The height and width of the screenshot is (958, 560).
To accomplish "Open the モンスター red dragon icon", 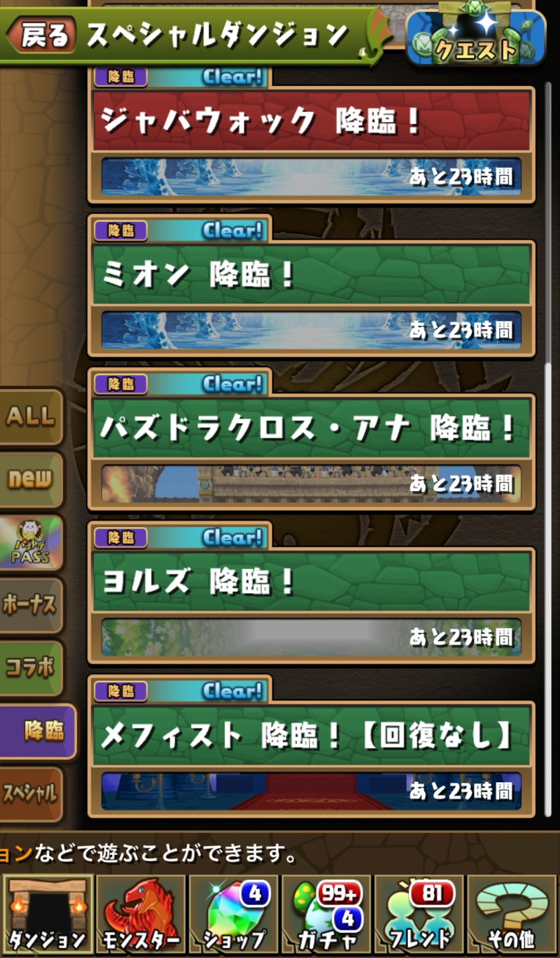I will coord(140,914).
